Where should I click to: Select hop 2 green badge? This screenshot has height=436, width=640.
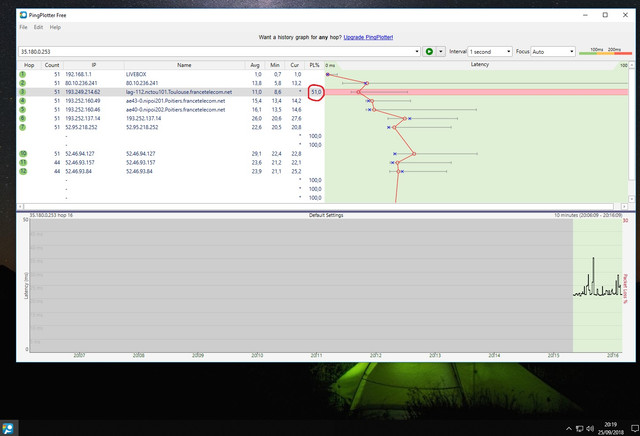pyautogui.click(x=22, y=83)
